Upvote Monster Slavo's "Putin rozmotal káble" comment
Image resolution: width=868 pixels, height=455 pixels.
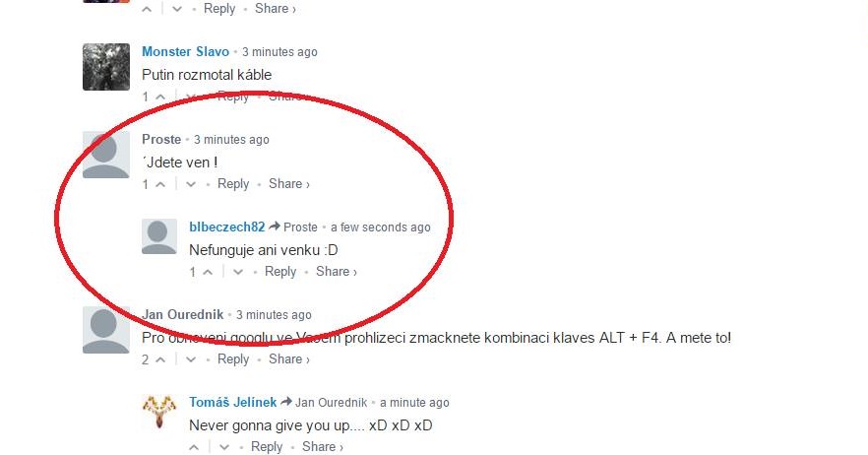[x=160, y=97]
